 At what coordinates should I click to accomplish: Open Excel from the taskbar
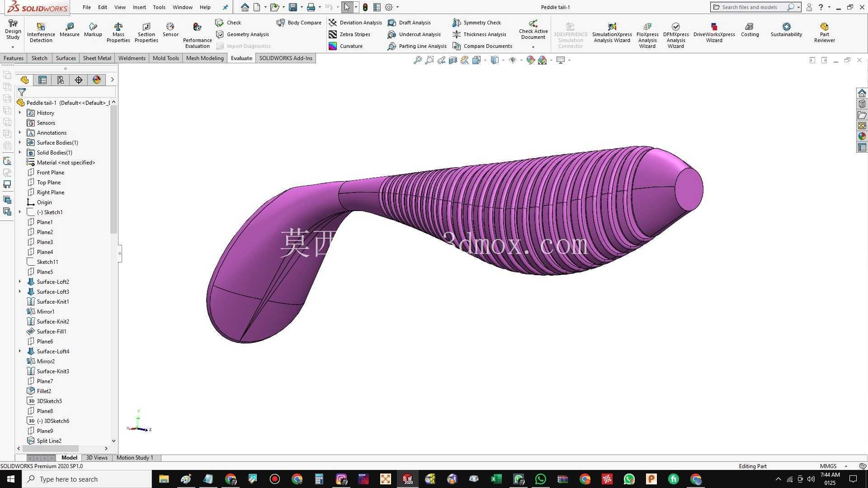coord(496,479)
